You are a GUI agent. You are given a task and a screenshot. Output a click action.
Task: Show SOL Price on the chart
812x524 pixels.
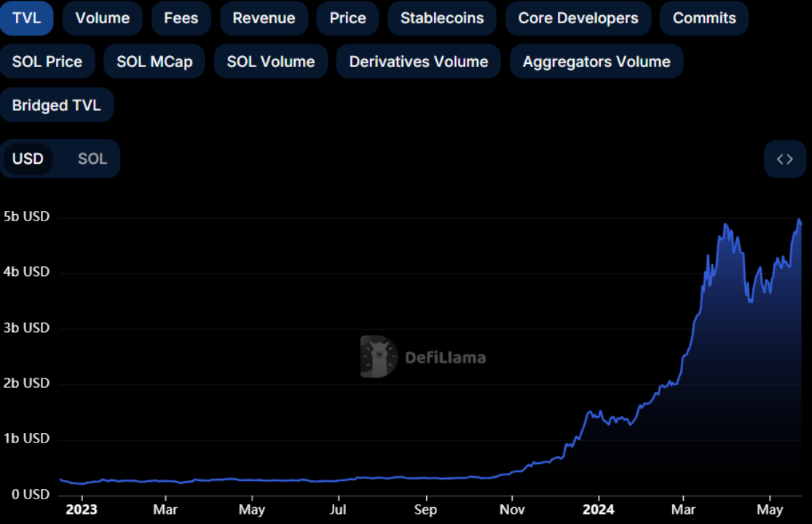(47, 62)
